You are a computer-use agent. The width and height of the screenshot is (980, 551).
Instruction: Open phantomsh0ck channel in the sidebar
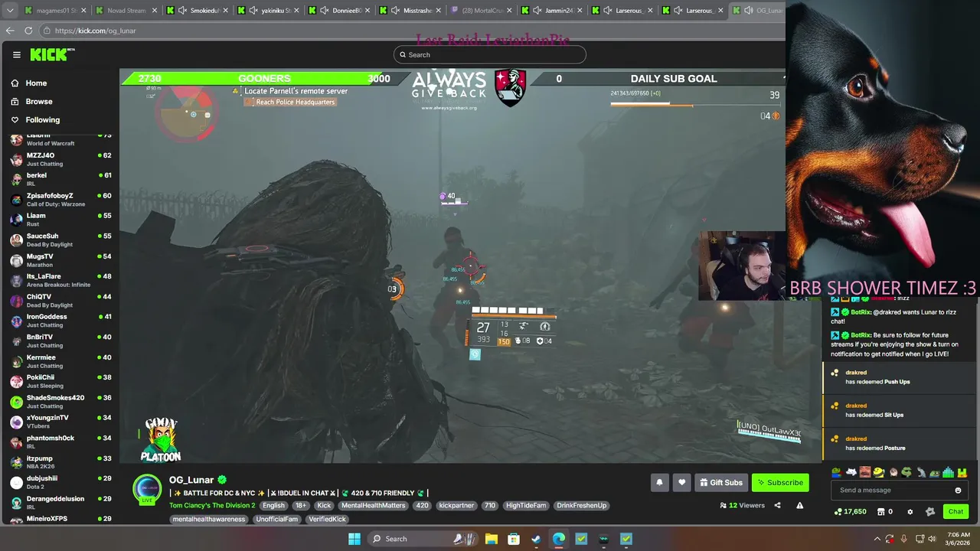point(60,442)
